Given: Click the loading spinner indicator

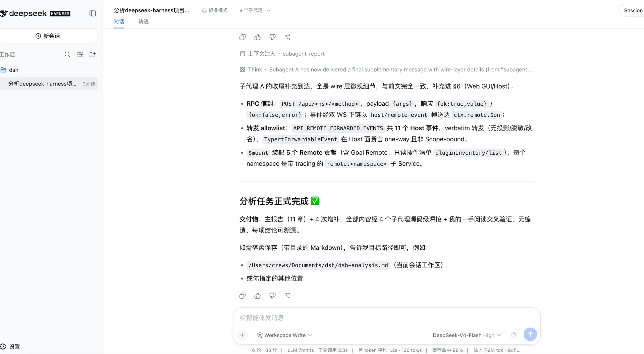Looking at the screenshot, I should (513, 335).
